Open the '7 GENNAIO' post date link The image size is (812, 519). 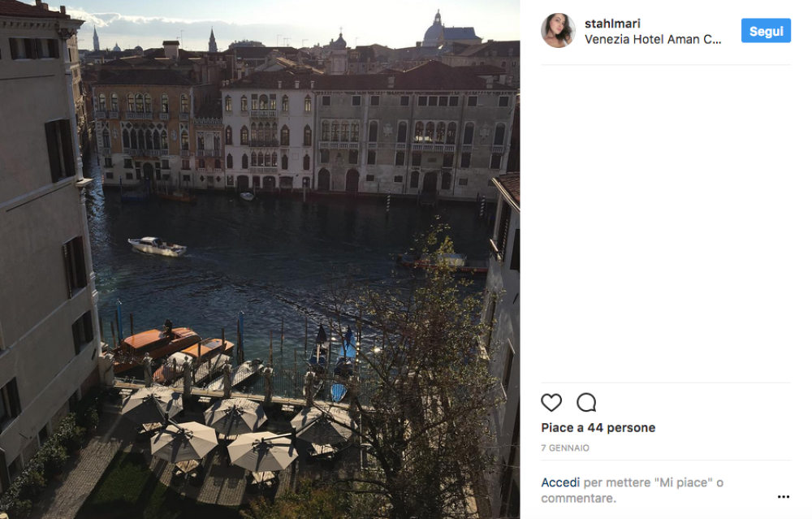click(565, 448)
